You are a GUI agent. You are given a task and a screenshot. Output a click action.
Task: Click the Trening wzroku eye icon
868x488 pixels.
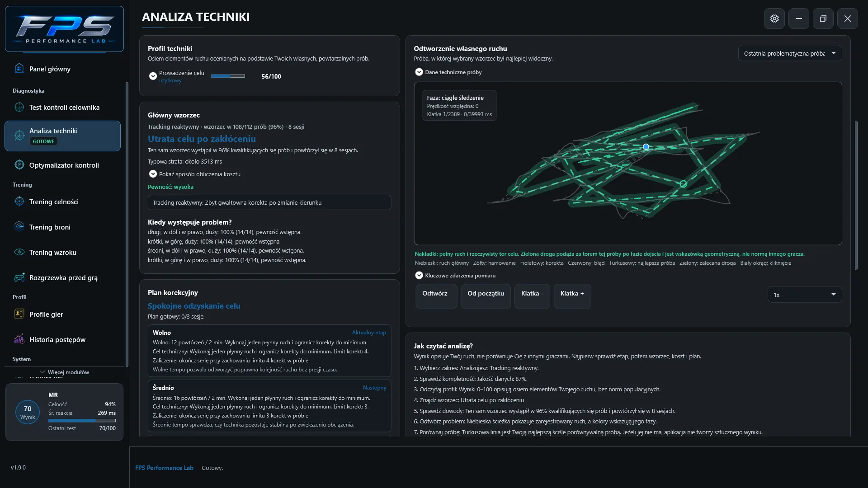pyautogui.click(x=19, y=252)
